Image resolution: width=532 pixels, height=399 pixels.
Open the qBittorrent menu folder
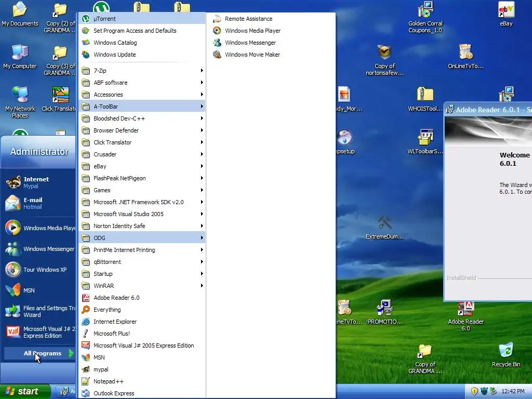(x=142, y=262)
